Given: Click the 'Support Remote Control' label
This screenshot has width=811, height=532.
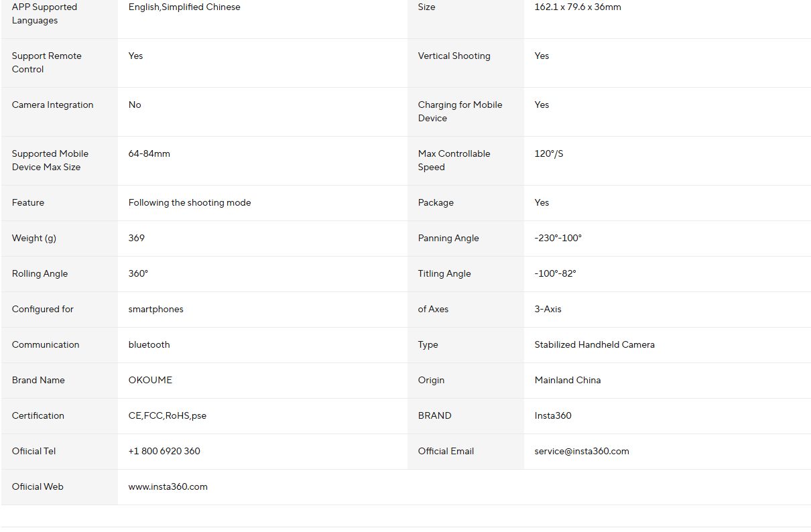Looking at the screenshot, I should click(46, 63).
